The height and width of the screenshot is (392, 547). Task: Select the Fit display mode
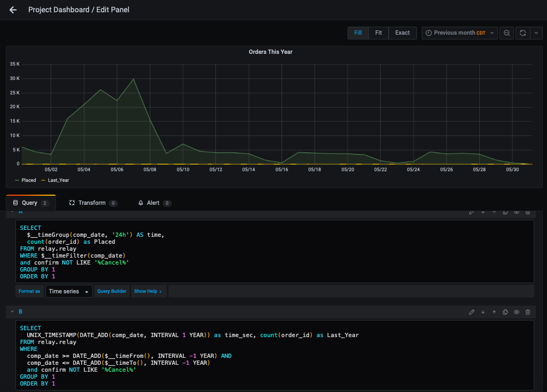tap(379, 33)
